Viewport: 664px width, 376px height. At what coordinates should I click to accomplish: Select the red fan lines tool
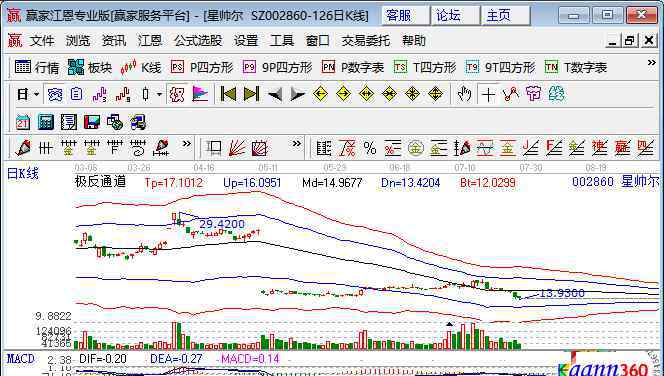[x=237, y=148]
